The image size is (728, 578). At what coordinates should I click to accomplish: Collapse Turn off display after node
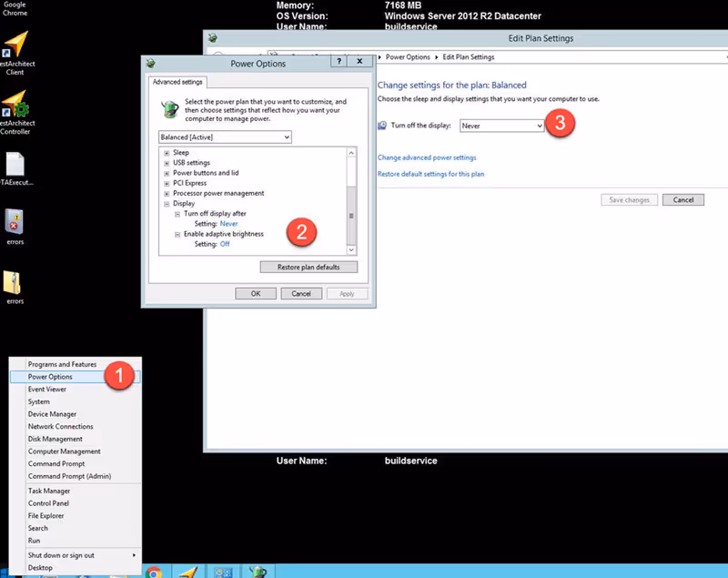(177, 214)
